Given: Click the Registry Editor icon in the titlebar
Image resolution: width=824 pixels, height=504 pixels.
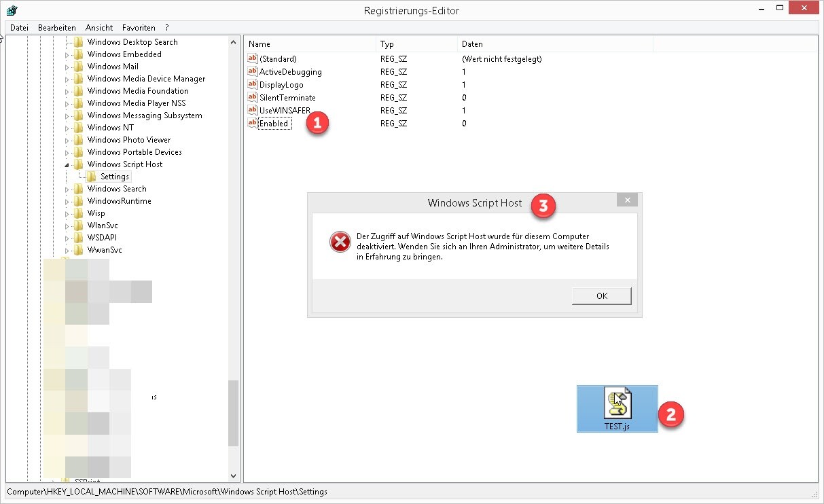Looking at the screenshot, I should point(11,10).
